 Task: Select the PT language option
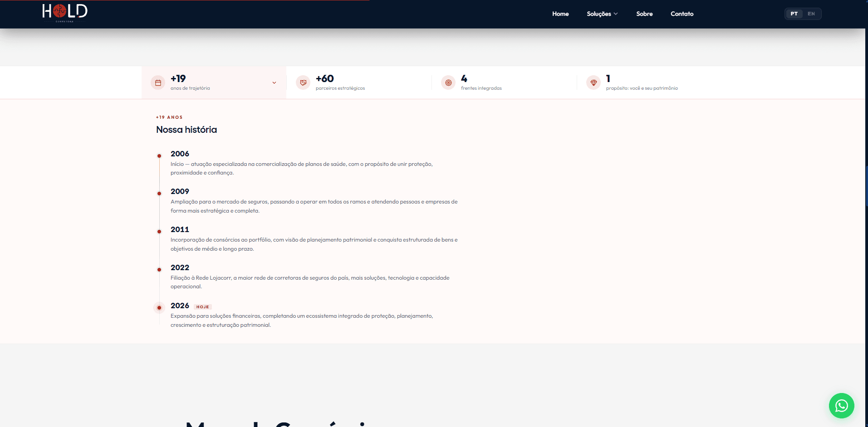coord(794,14)
